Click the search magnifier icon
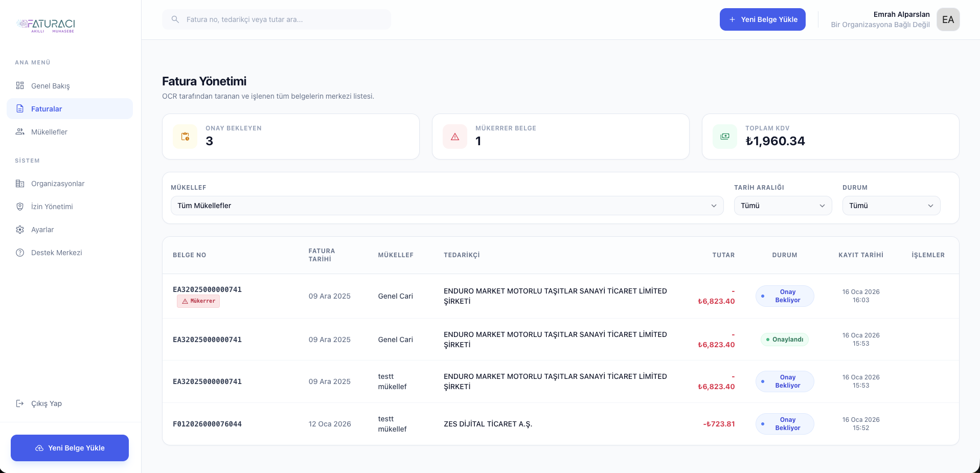Screen dimensions: 980x473 [x=175, y=19]
